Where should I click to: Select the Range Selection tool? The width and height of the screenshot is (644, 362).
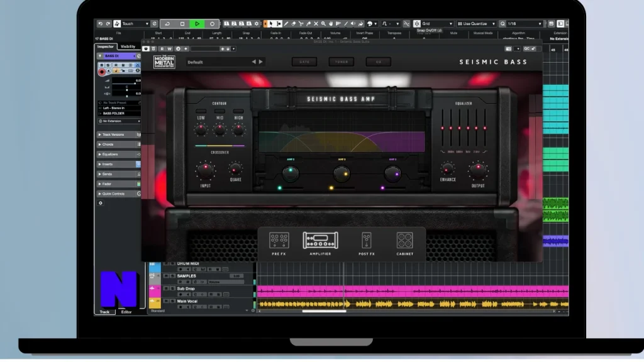279,24
